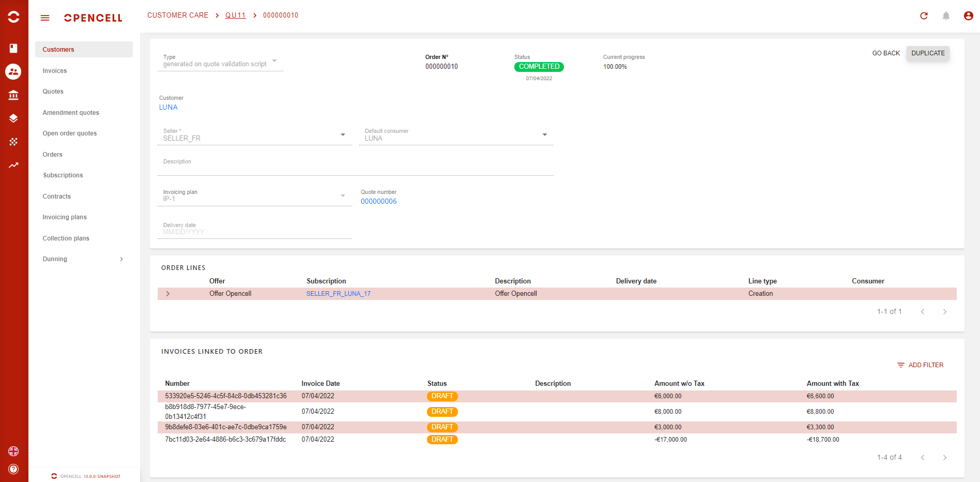Screen dimensions: 980x482
Task: Select the customer care people icon
Action: click(x=13, y=71)
